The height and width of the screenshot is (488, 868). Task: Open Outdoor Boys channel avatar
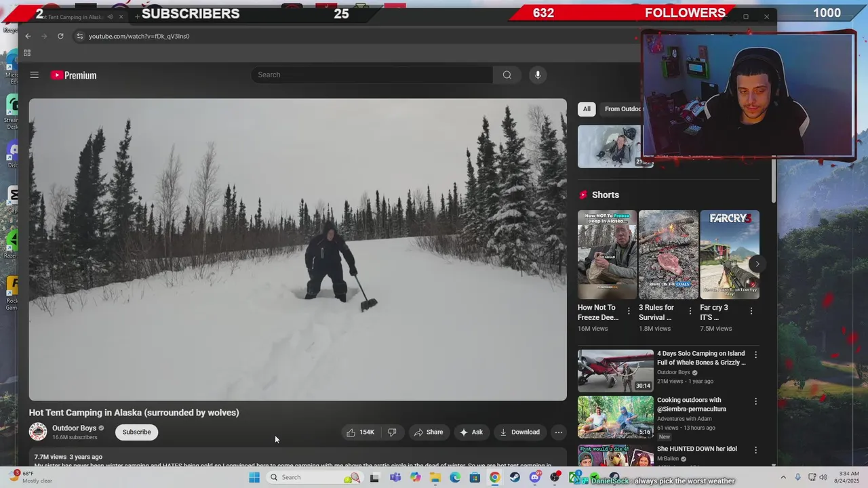point(38,432)
